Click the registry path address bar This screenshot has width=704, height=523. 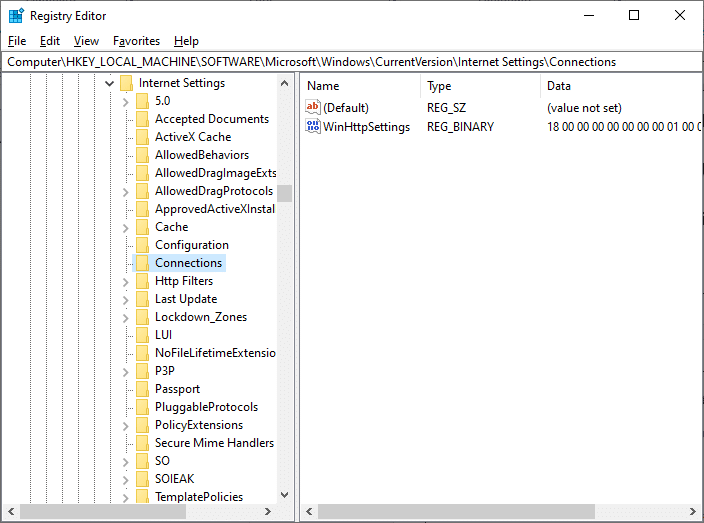[352, 62]
